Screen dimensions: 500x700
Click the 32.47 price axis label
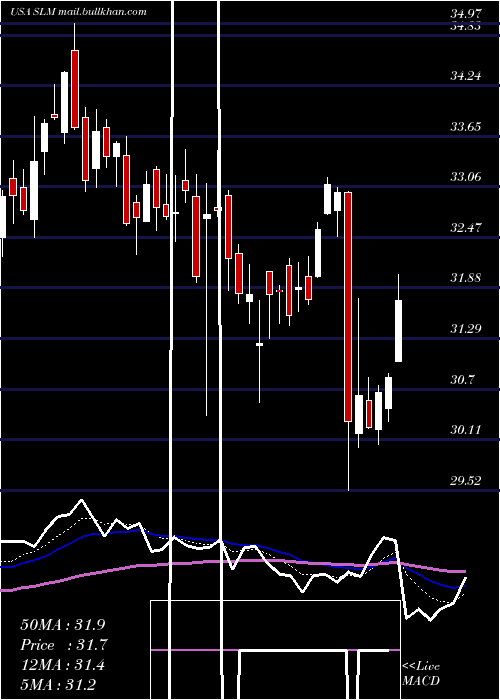[x=466, y=228]
